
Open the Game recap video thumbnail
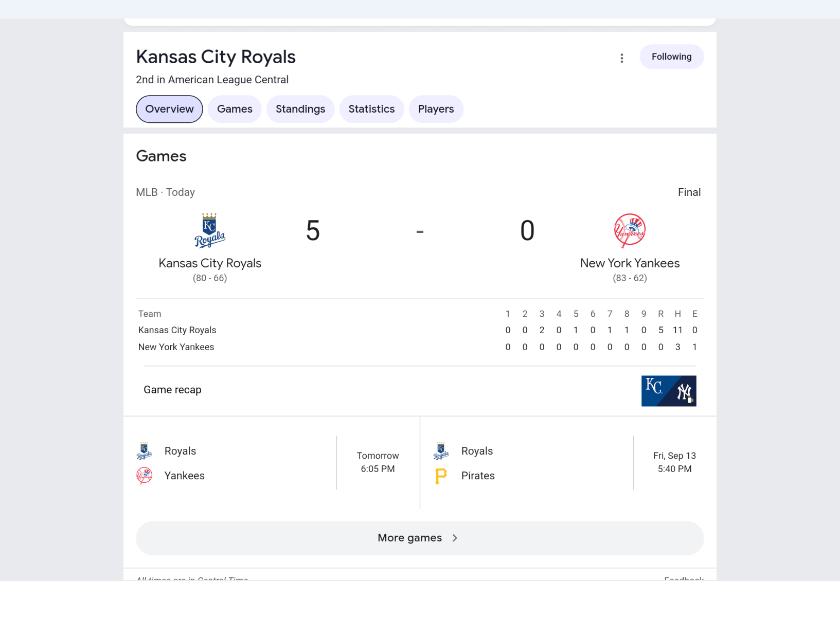(x=668, y=391)
